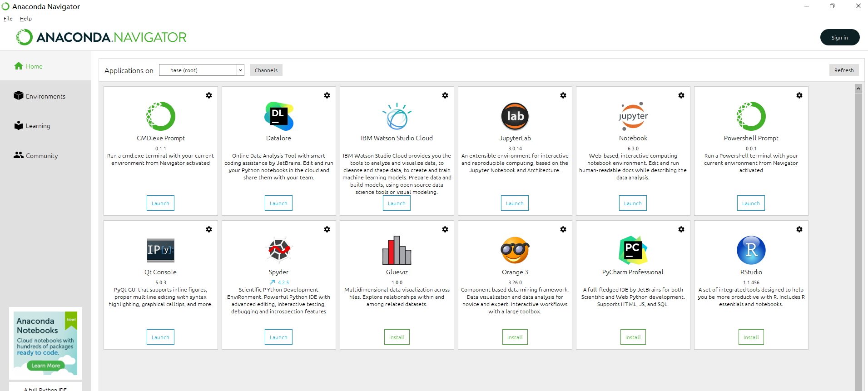Image resolution: width=868 pixels, height=391 pixels.
Task: Click the Powershell Prompt app icon
Action: 751,116
